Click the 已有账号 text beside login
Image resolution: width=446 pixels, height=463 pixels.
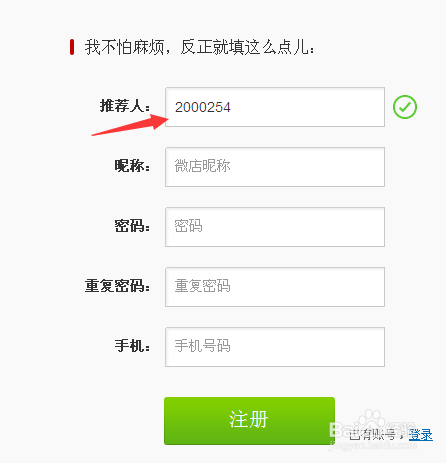[x=372, y=435]
